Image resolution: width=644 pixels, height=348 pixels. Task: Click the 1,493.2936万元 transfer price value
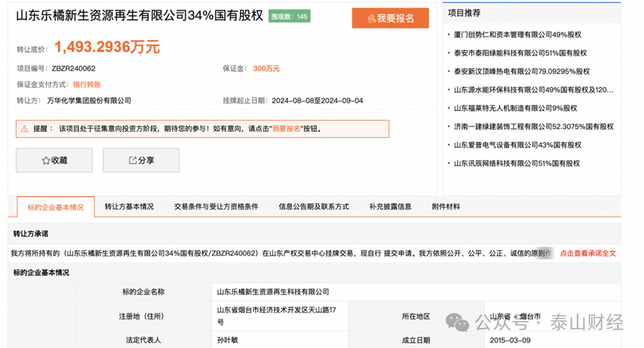(x=107, y=47)
